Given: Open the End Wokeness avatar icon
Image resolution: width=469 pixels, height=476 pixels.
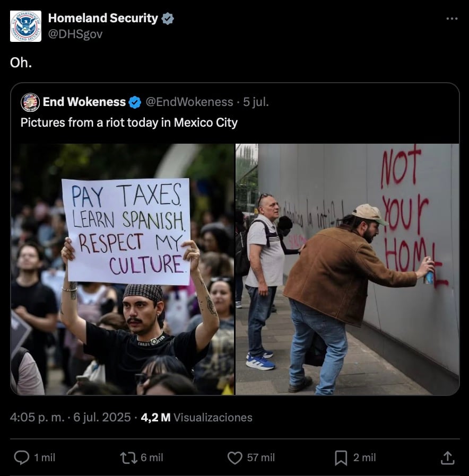Looking at the screenshot, I should point(30,102).
